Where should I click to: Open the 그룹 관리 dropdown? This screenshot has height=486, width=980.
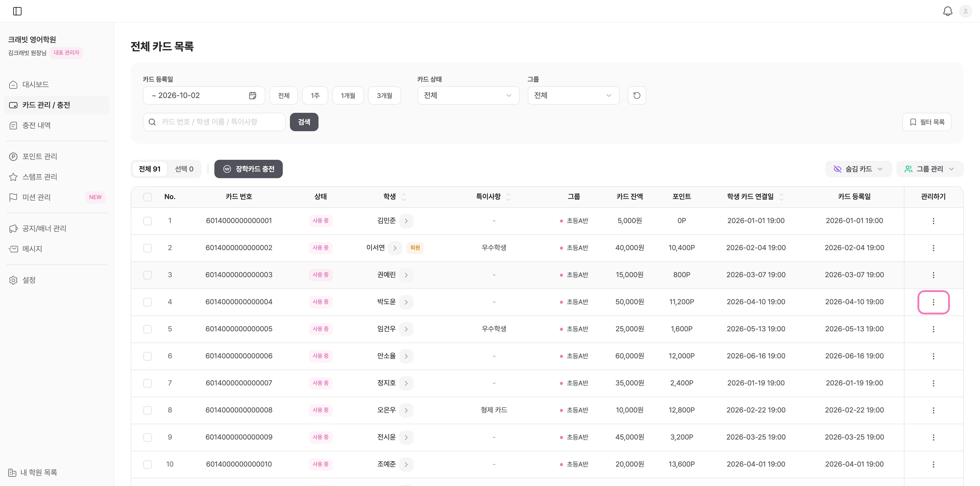coord(929,169)
